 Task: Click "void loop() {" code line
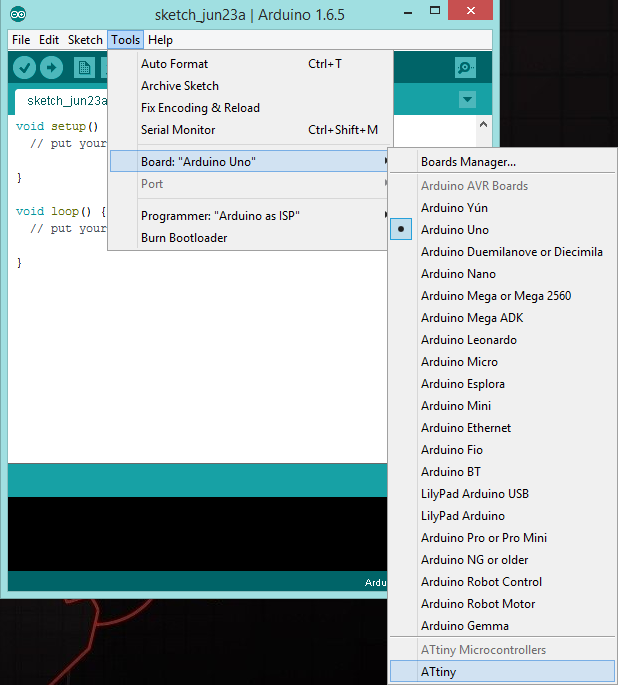tap(61, 211)
